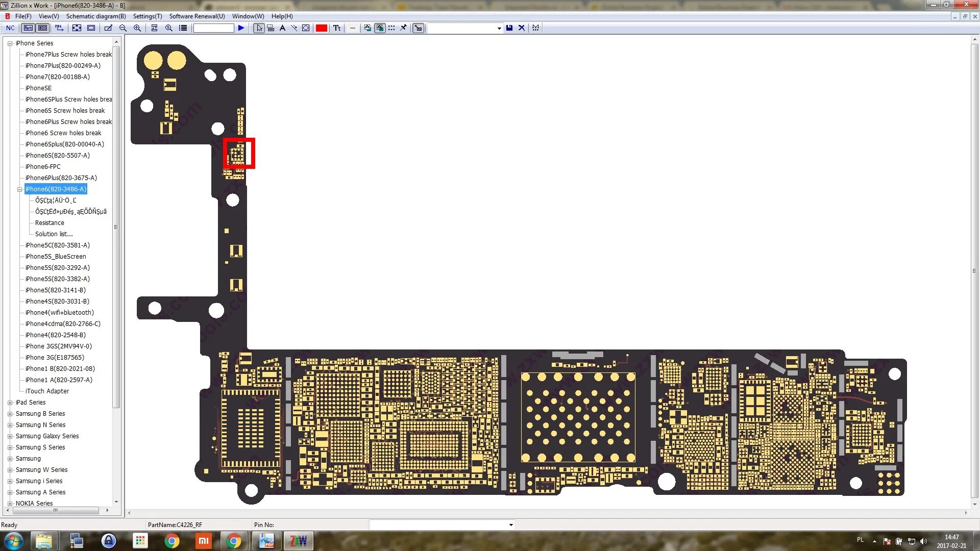Open the Software Renewal menu

tap(197, 16)
